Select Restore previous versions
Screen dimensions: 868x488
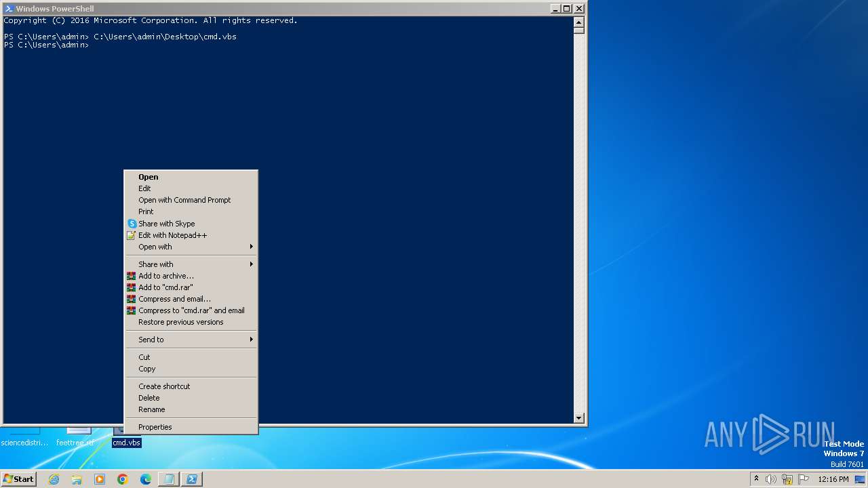tap(191, 322)
